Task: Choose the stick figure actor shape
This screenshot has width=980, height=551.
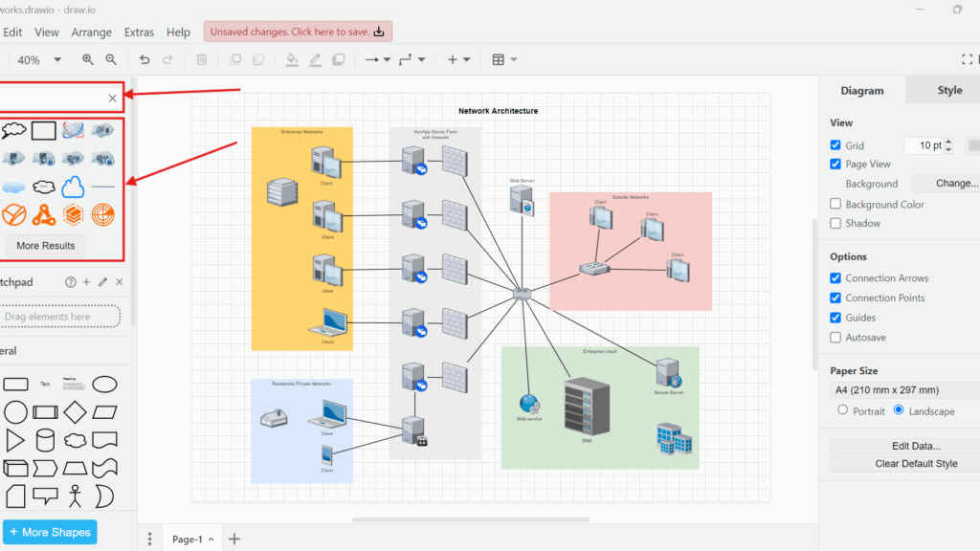Action: (x=75, y=496)
